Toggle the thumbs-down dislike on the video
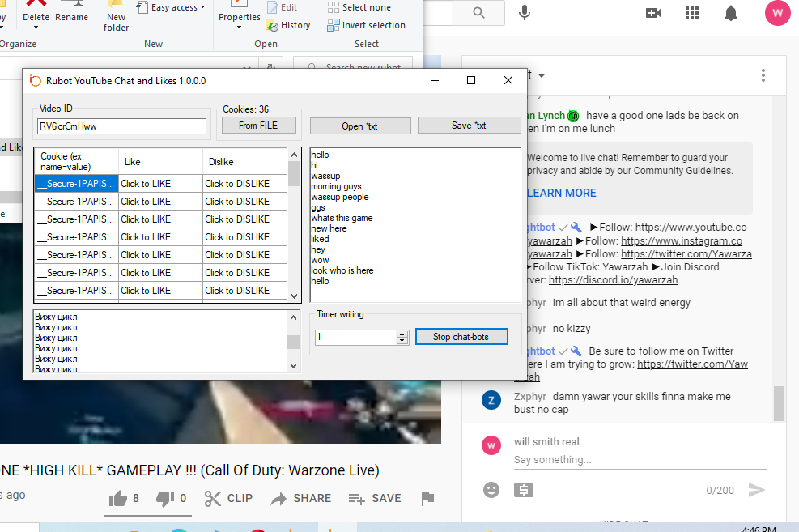The image size is (799, 532). (x=164, y=499)
